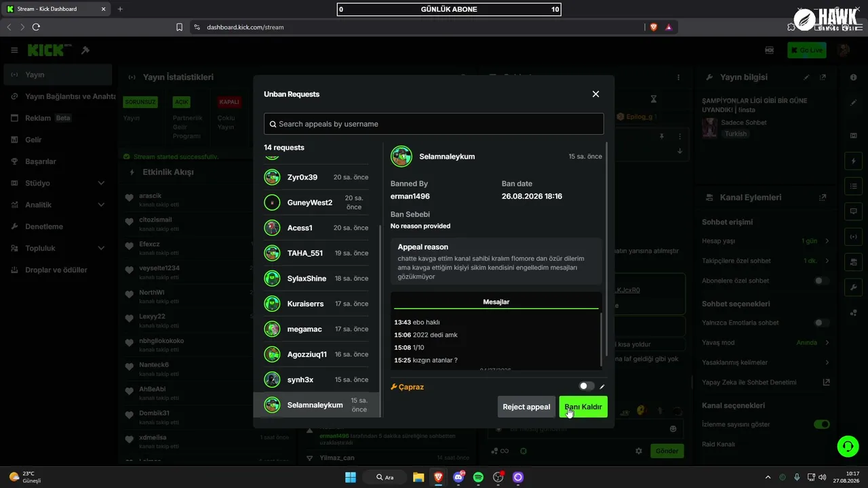Toggle the hamburger sidebar menu

point(14,50)
